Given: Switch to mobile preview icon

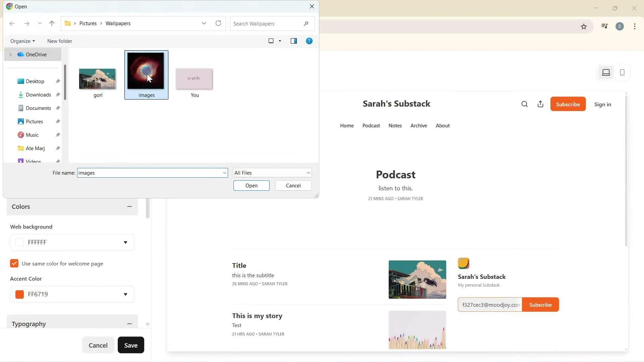Looking at the screenshot, I should tap(622, 72).
